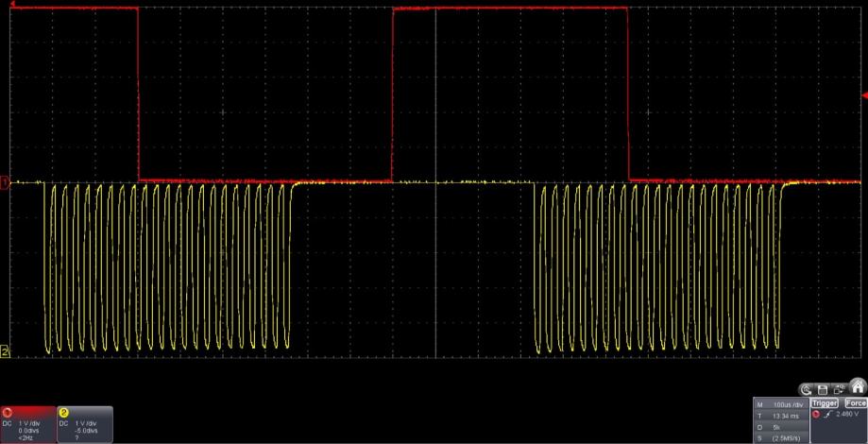This screenshot has height=444, width=868.
Task: Click the Force trigger button
Action: point(856,403)
